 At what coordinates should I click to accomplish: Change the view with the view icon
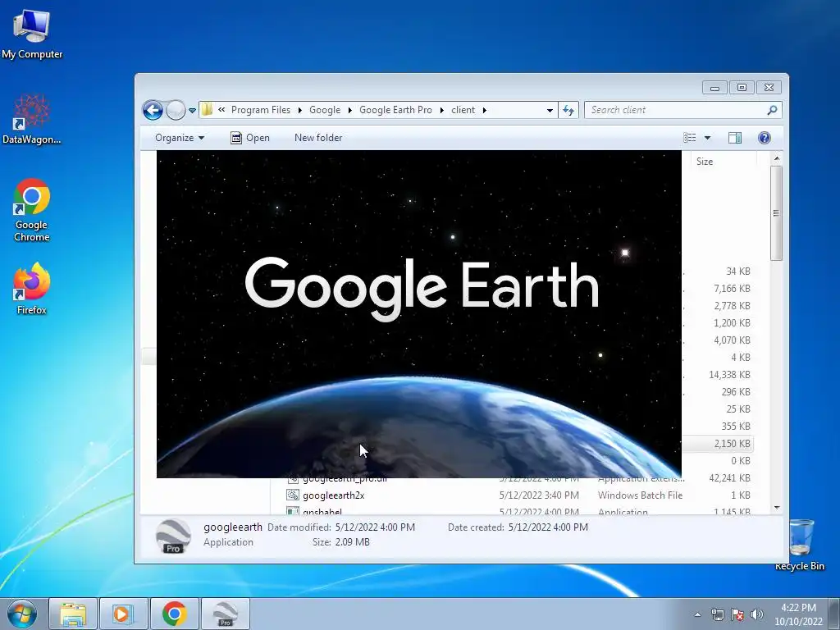689,138
